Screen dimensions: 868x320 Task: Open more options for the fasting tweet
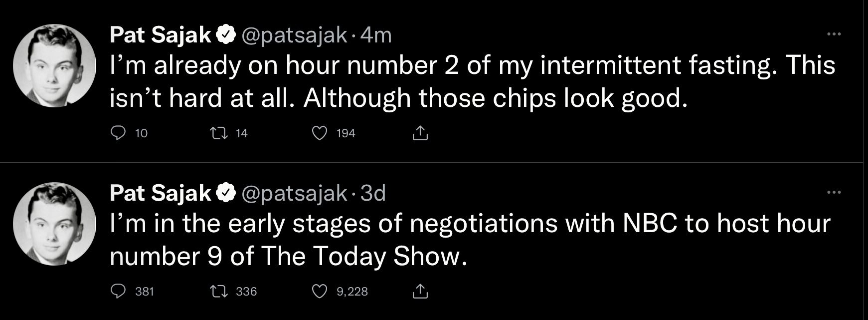tap(834, 34)
